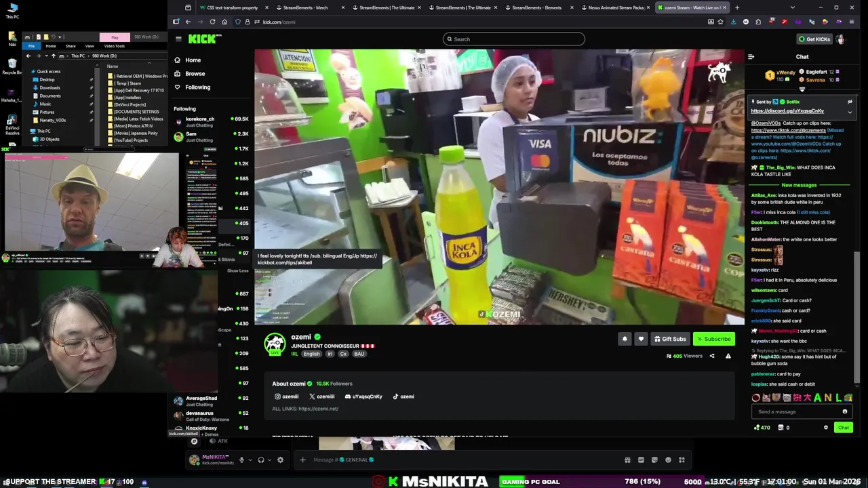The height and width of the screenshot is (488, 868).
Task: Select Downloads in Quick access
Action: 50,87
